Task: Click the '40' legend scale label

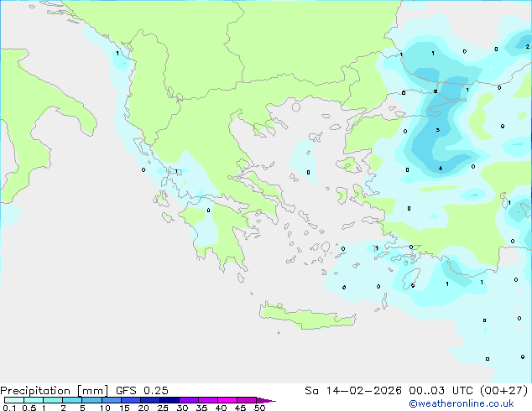Action: point(221,408)
